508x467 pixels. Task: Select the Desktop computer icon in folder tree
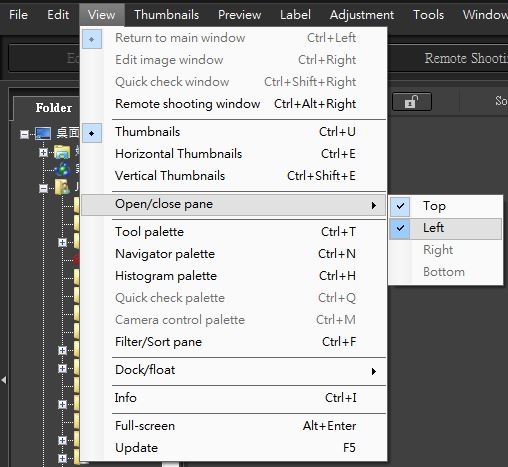pos(43,133)
